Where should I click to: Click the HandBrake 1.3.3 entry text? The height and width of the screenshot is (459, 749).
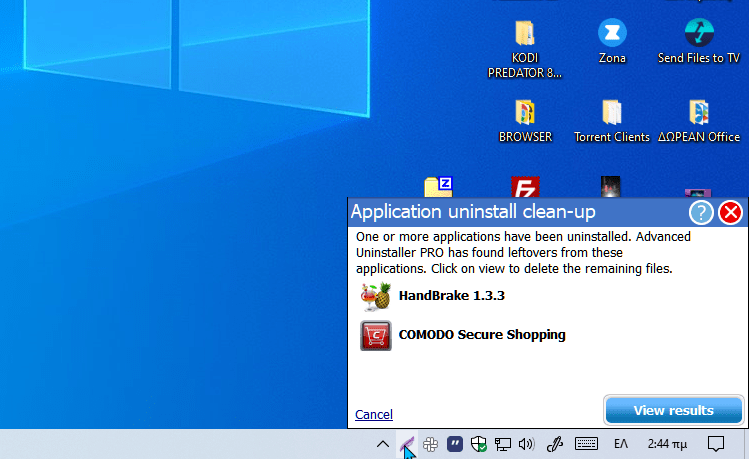click(x=451, y=296)
